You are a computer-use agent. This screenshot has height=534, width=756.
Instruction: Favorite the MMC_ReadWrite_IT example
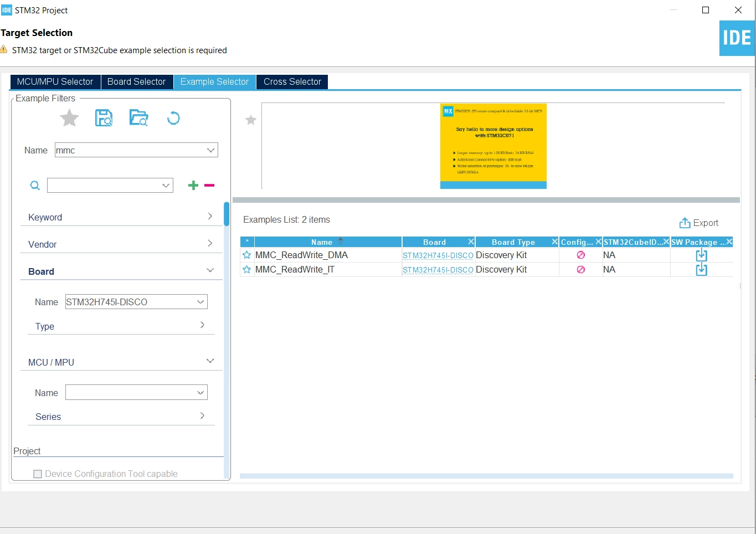(x=247, y=270)
